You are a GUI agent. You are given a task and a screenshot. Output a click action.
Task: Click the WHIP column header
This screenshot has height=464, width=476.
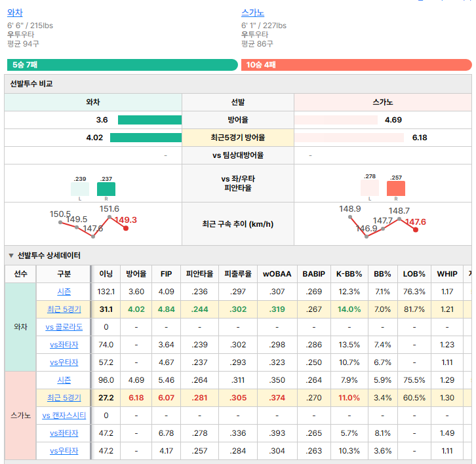point(447,274)
